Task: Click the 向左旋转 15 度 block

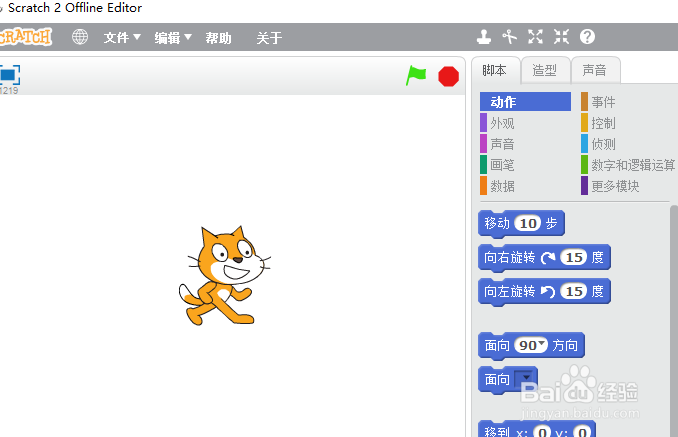Action: (x=509, y=291)
